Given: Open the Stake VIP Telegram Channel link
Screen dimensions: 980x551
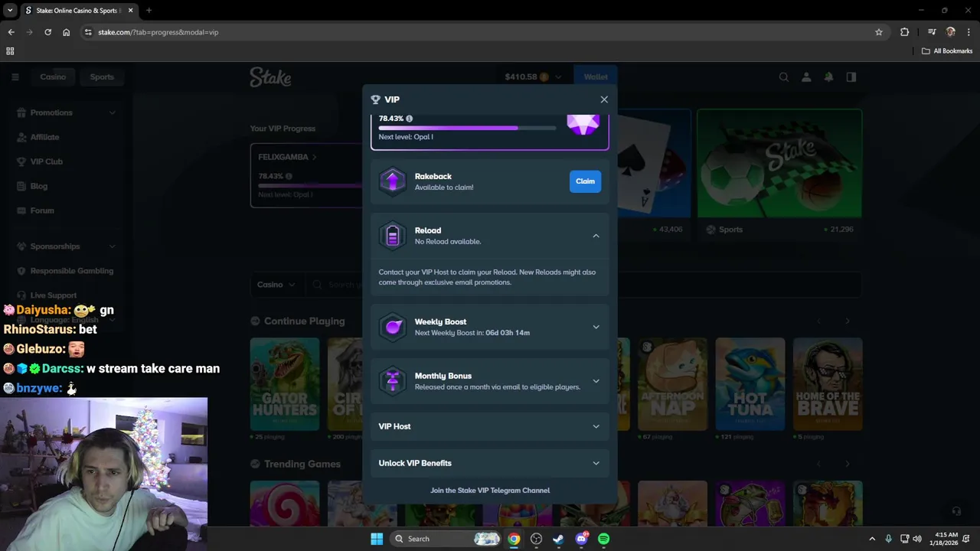Looking at the screenshot, I should click(490, 491).
